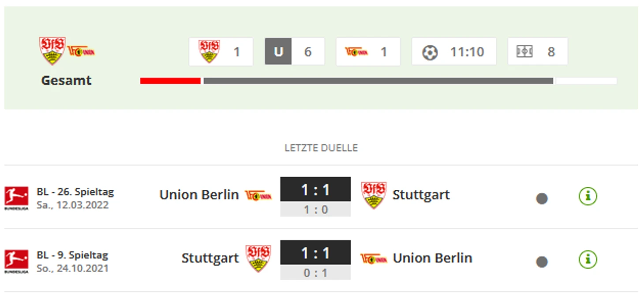This screenshot has width=644, height=296.
Task: Click Union Berlin logo above Gesamt
Action: pos(81,52)
